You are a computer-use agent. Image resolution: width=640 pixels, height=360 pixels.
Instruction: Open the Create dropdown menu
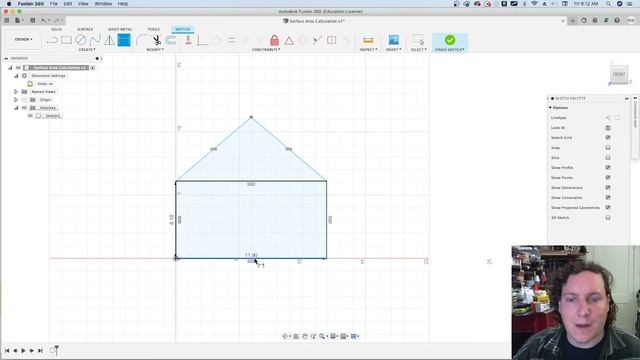[x=87, y=49]
